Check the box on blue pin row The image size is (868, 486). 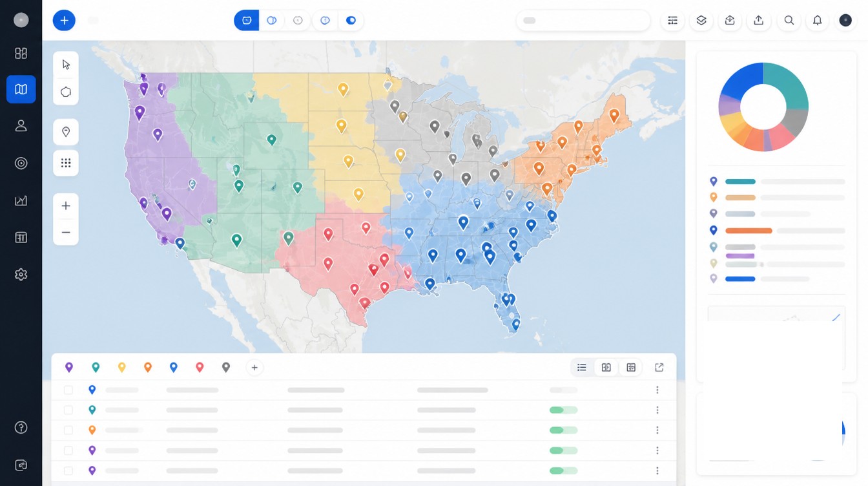68,390
